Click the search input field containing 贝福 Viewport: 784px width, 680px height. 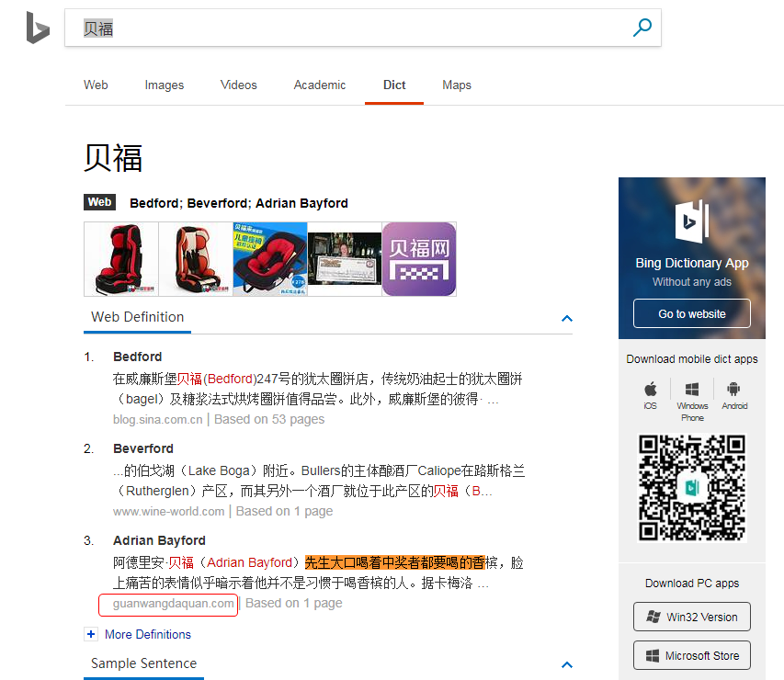[363, 28]
